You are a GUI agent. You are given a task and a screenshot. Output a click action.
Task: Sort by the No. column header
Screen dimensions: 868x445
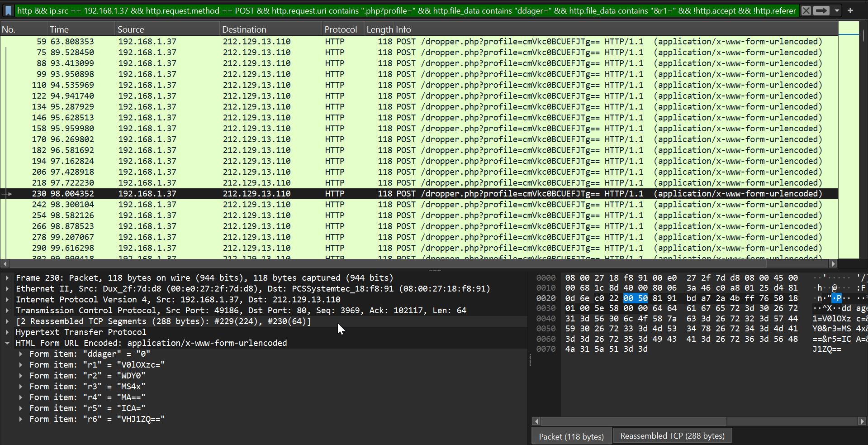coord(23,29)
